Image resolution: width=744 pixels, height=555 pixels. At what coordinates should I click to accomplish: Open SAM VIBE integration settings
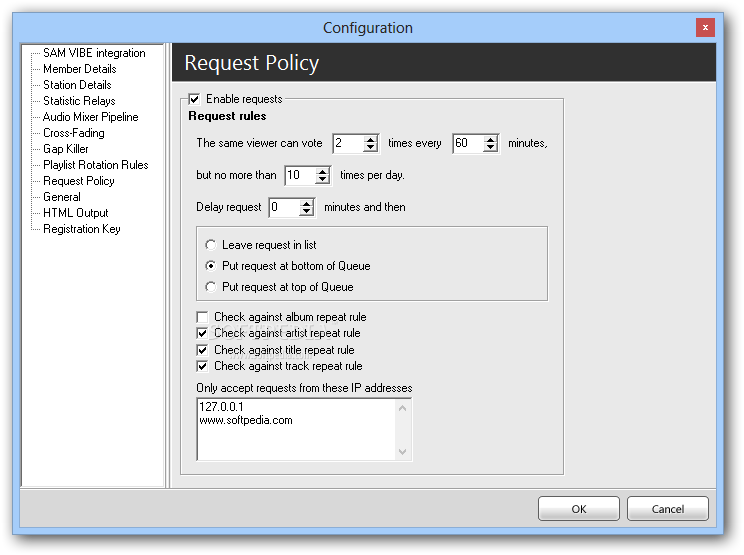click(94, 53)
